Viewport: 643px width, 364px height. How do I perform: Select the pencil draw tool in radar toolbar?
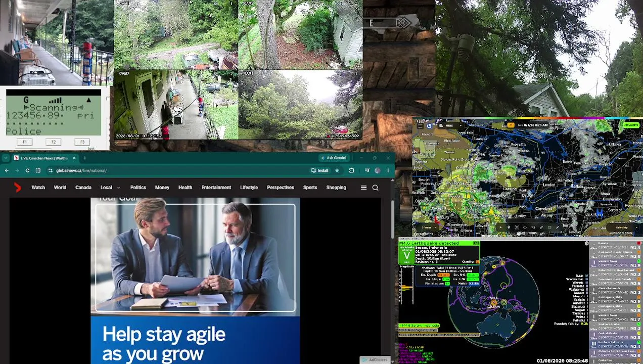tap(558, 227)
